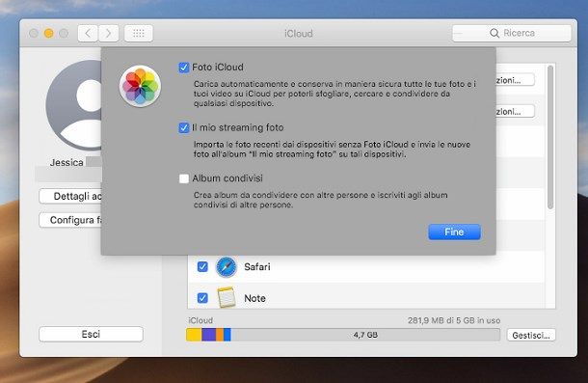
Task: Show all preferences with the grid icon
Action: 139,34
